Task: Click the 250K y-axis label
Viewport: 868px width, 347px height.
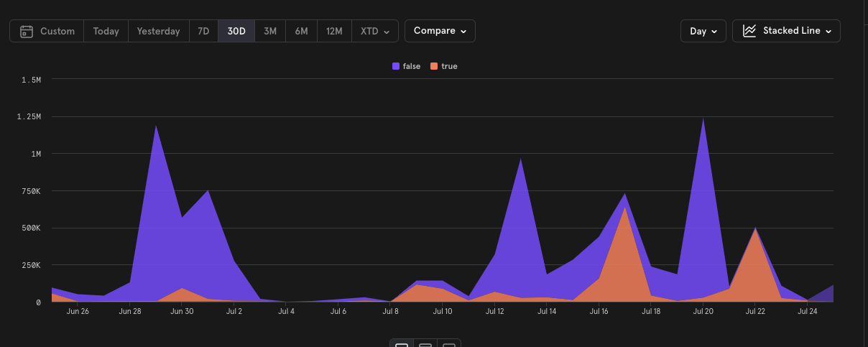Action: point(32,265)
